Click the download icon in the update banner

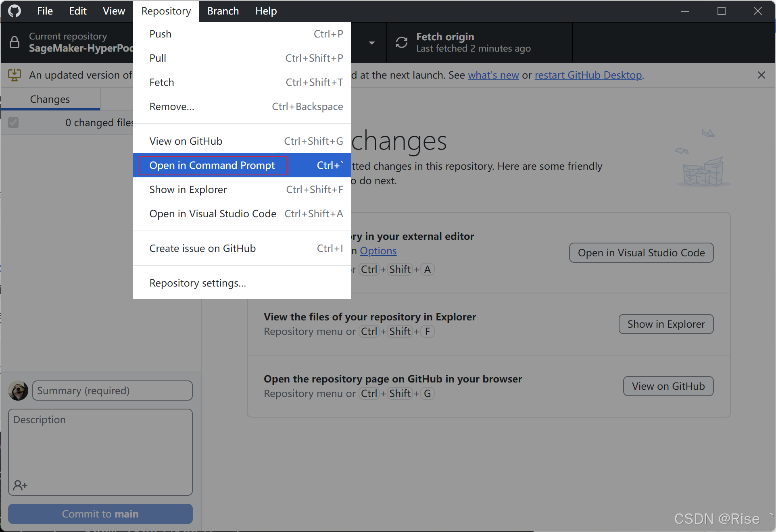click(15, 75)
